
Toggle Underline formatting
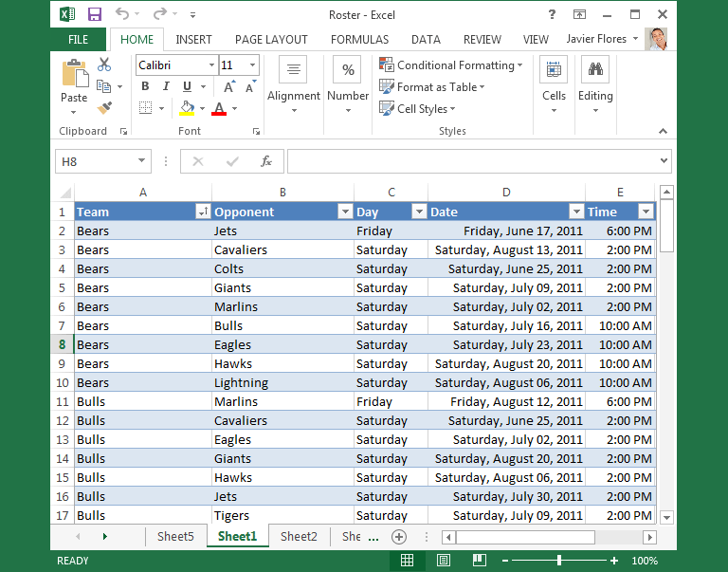click(187, 86)
